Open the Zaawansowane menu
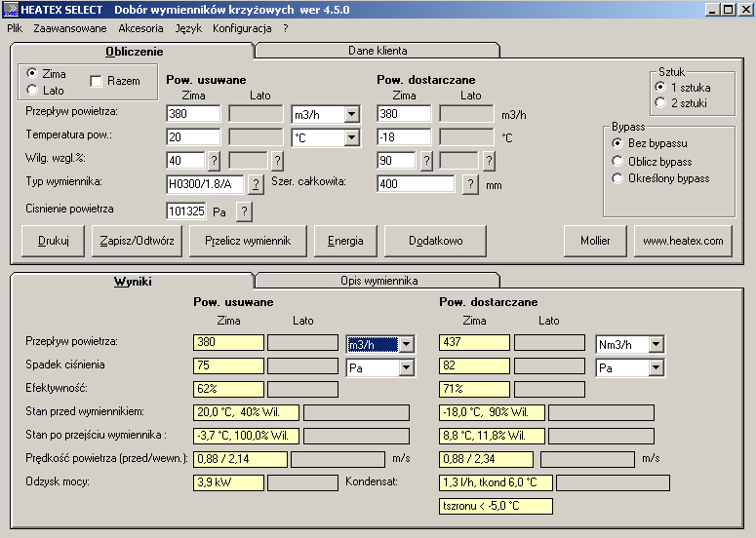Image resolution: width=756 pixels, height=538 pixels. (x=70, y=28)
